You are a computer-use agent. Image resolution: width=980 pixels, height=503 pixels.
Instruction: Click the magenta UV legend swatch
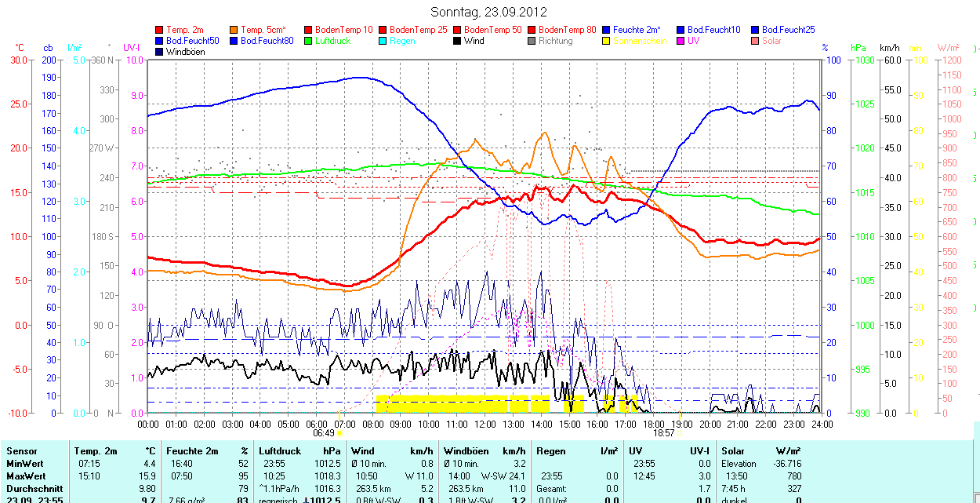click(x=681, y=41)
